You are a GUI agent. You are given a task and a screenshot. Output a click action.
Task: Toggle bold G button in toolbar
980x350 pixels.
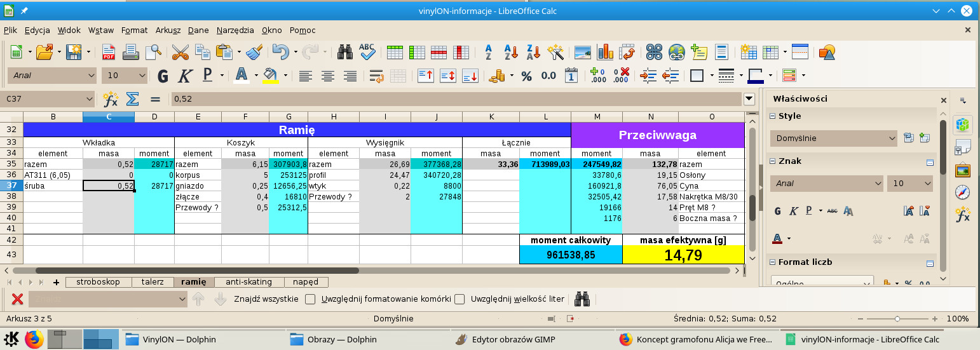pos(163,76)
